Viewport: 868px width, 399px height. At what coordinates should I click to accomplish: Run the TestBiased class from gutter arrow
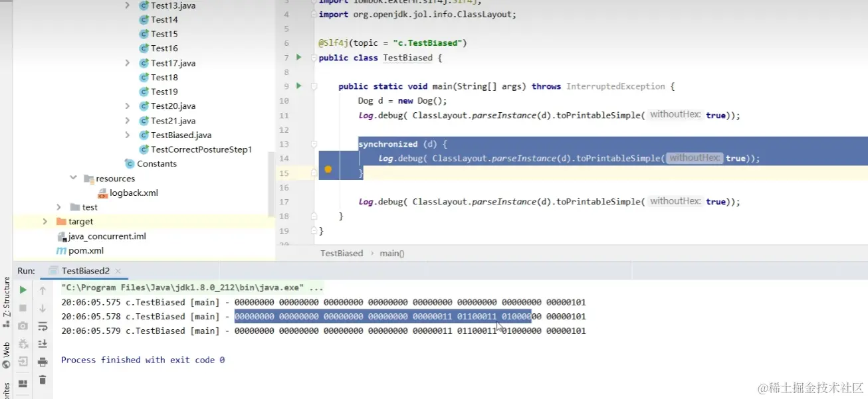click(x=298, y=58)
